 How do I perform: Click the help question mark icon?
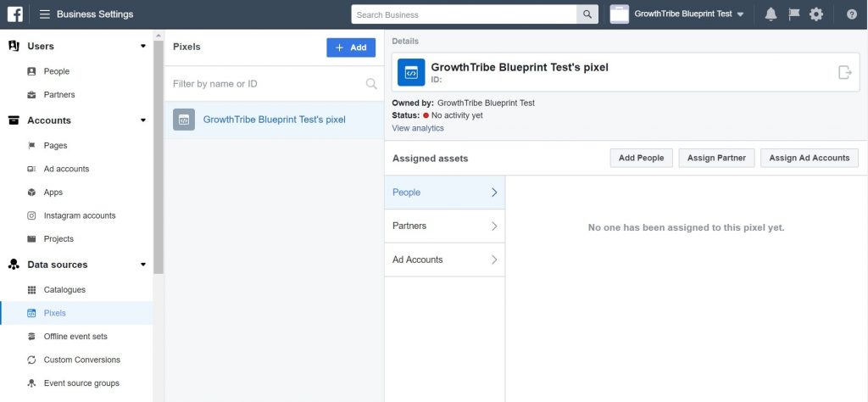tap(851, 14)
